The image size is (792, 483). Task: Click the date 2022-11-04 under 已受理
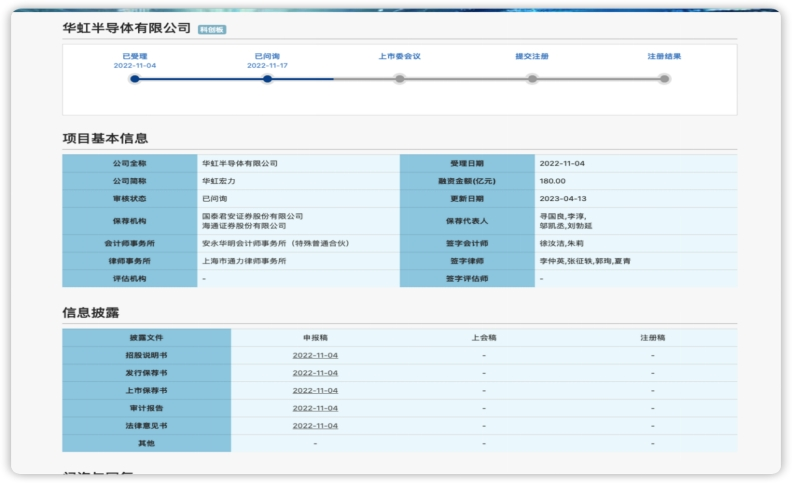tap(135, 66)
